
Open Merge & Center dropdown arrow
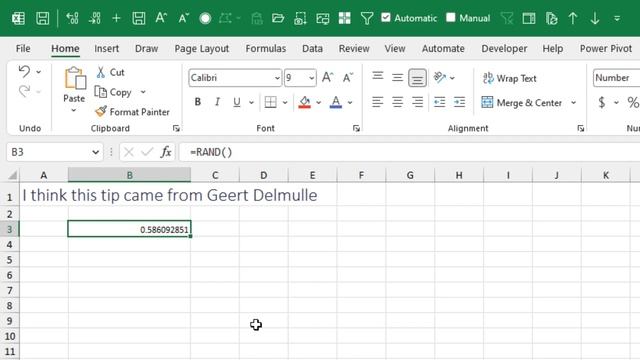(574, 102)
